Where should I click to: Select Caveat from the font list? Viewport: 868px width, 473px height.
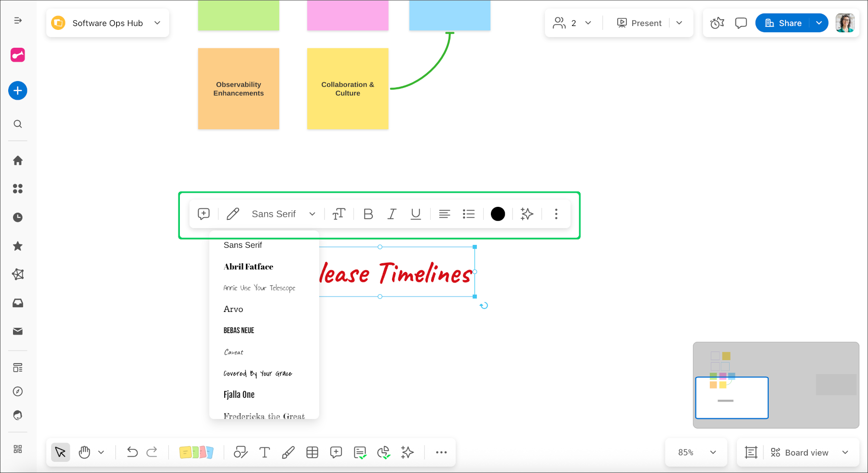coord(233,352)
